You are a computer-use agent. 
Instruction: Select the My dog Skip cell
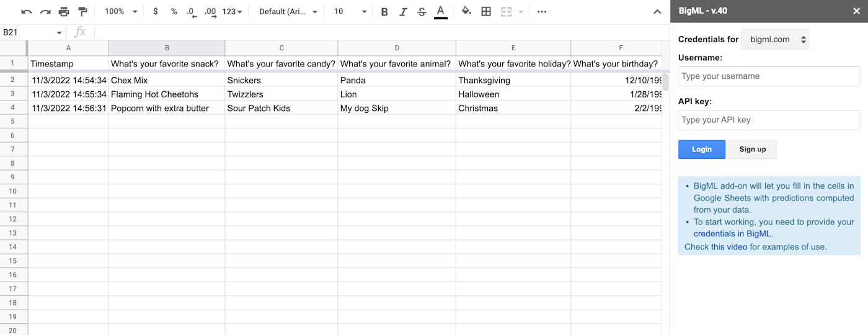pos(397,108)
